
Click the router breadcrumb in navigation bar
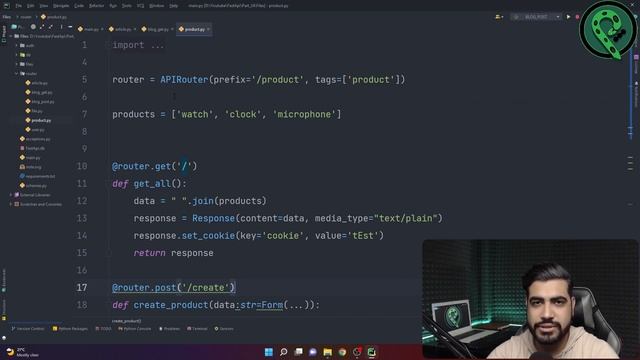click(26, 17)
